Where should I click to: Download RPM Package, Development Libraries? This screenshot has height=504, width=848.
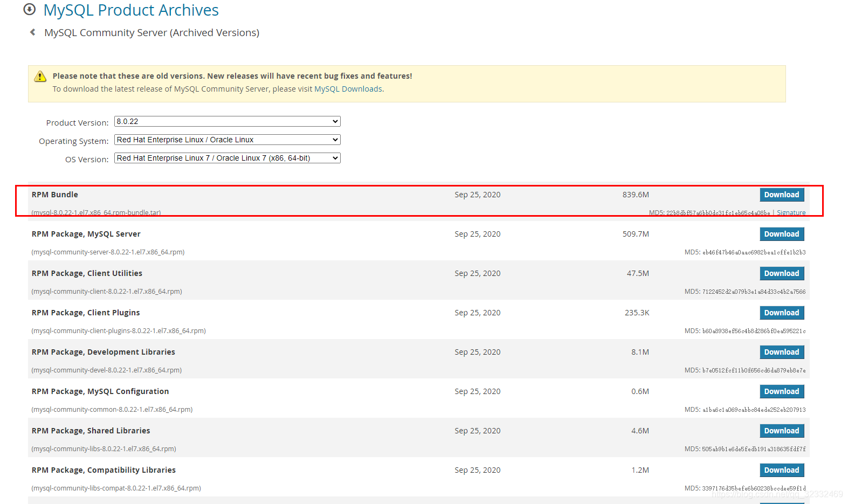tap(782, 352)
